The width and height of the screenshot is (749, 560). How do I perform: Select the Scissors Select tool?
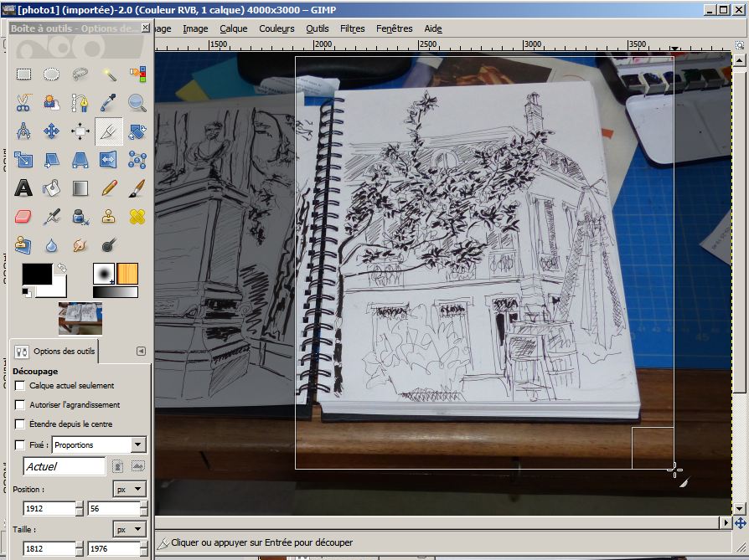23,103
